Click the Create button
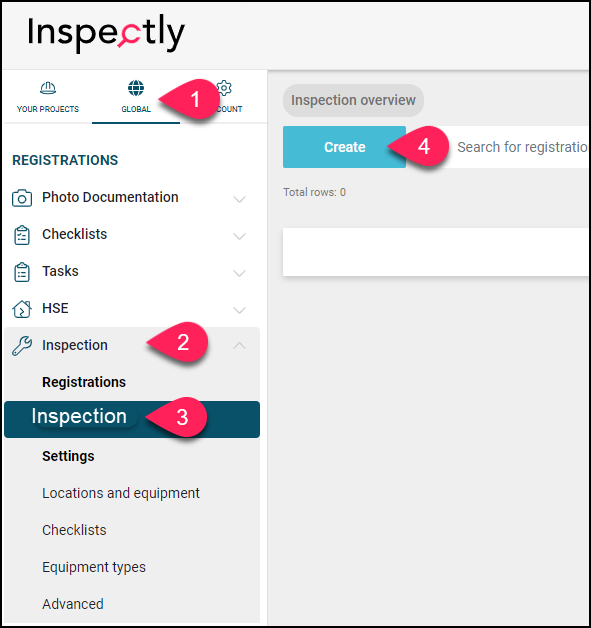The width and height of the screenshot is (591, 628). 344,147
